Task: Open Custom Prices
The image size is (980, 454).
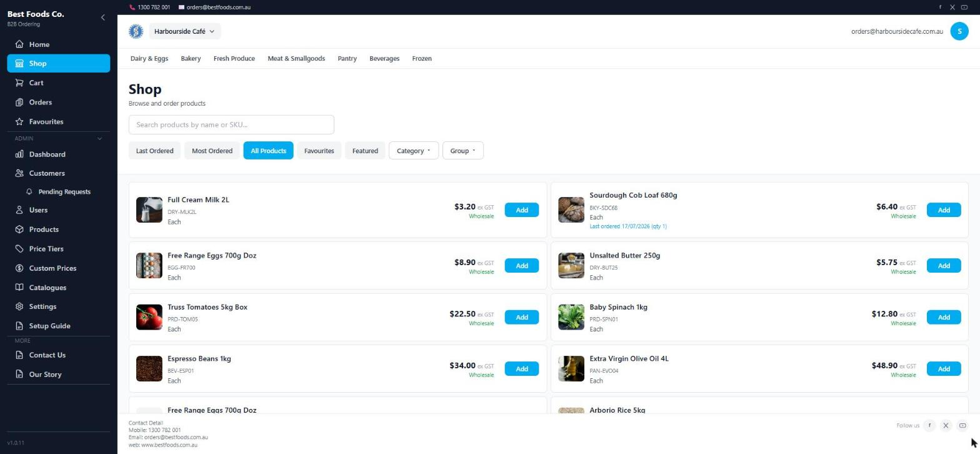Action: 59,268
